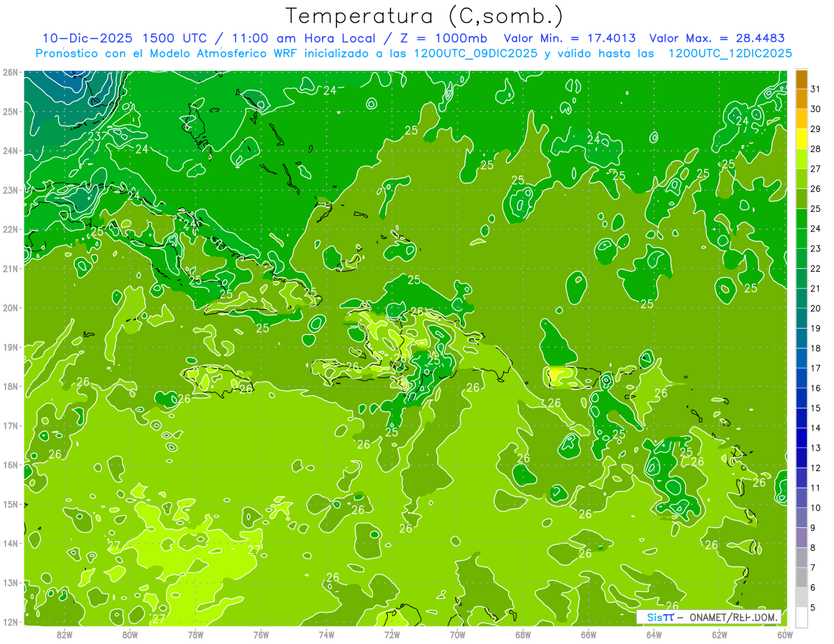Click the 78W longitude label
The width and height of the screenshot is (834, 644).
pyautogui.click(x=195, y=634)
